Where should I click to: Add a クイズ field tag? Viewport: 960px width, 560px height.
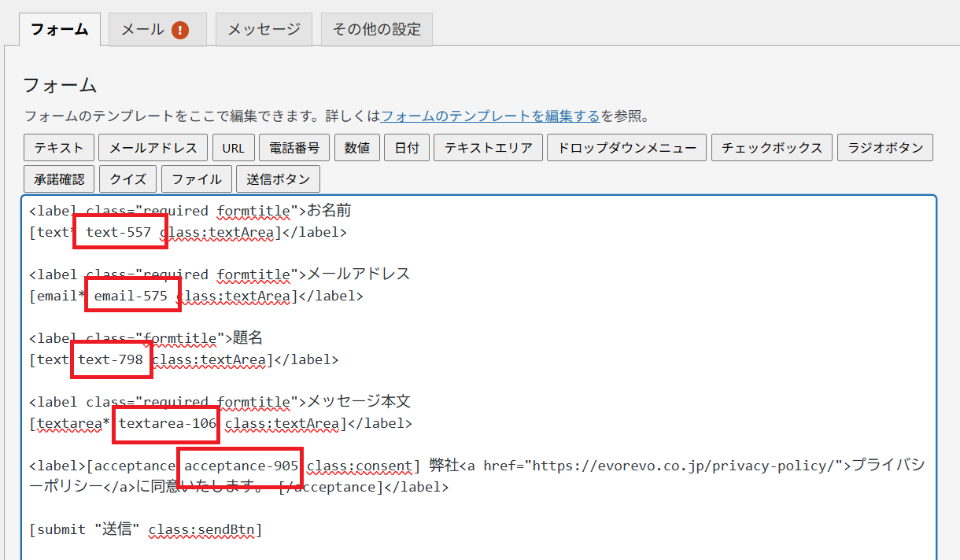pos(128,179)
